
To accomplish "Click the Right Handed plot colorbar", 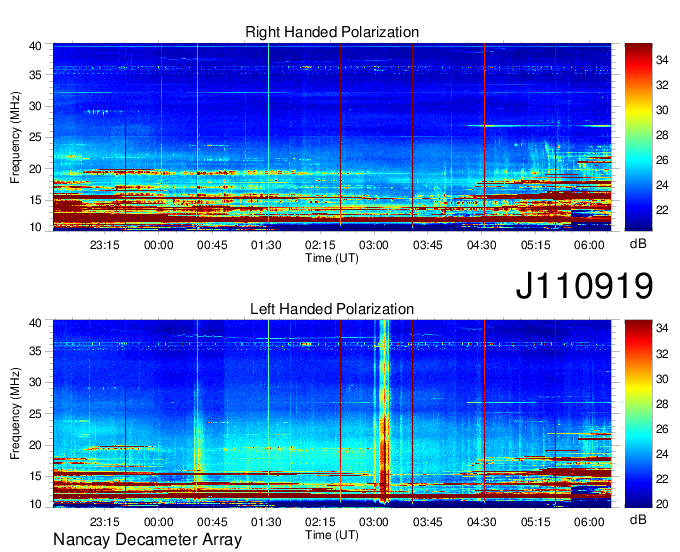I will click(x=638, y=137).
